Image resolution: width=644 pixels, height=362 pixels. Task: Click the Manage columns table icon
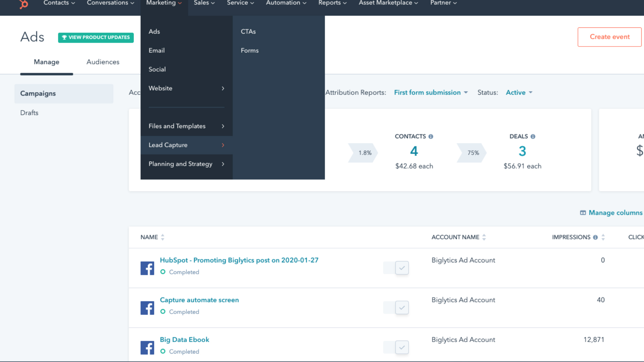click(583, 213)
